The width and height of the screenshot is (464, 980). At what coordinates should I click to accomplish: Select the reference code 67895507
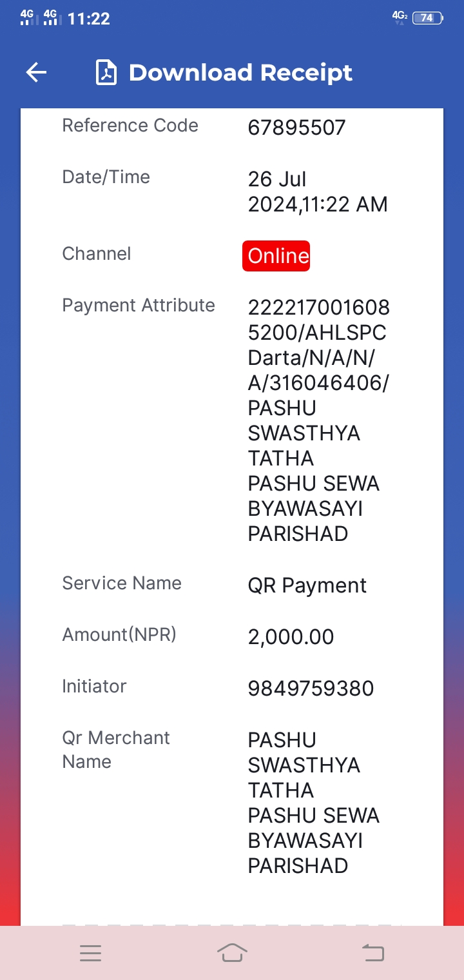pyautogui.click(x=296, y=128)
